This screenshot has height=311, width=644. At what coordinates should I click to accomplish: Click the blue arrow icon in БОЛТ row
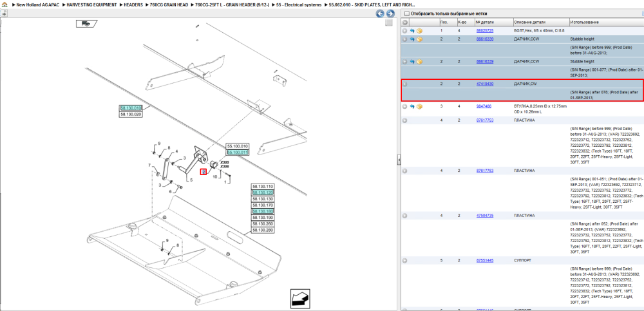tap(412, 31)
